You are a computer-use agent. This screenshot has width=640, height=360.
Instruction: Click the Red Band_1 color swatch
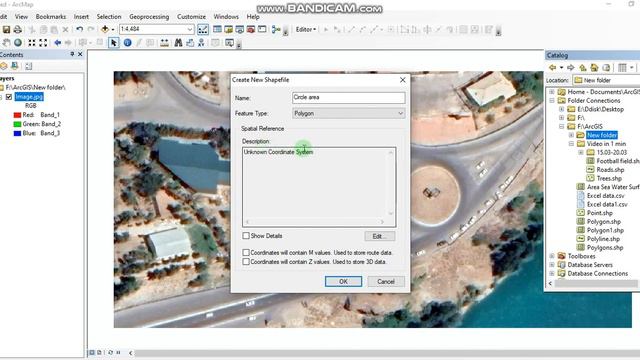[17, 115]
